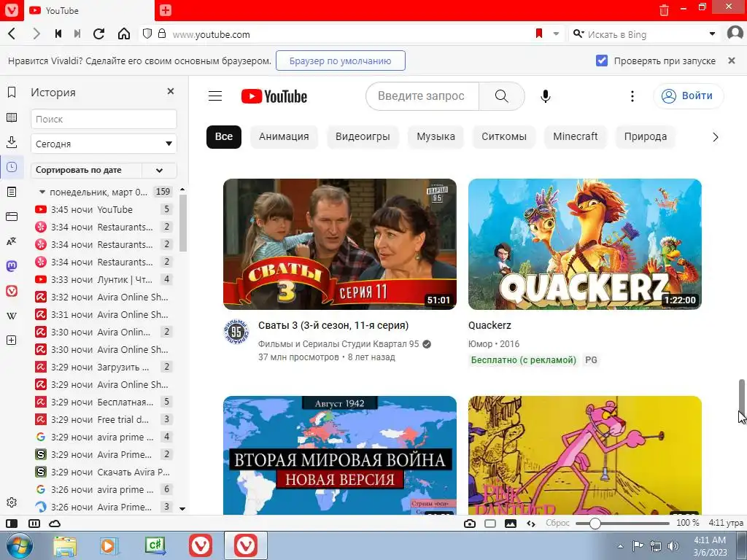Open the Mastodon web panel

pos(12,266)
